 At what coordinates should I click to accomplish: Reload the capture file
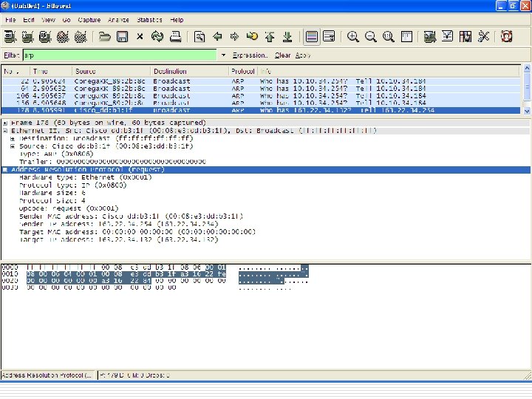coord(157,36)
